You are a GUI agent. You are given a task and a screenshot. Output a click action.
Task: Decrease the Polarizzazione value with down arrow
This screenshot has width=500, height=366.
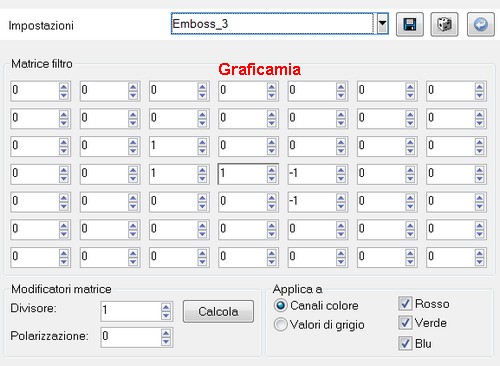[x=166, y=341]
